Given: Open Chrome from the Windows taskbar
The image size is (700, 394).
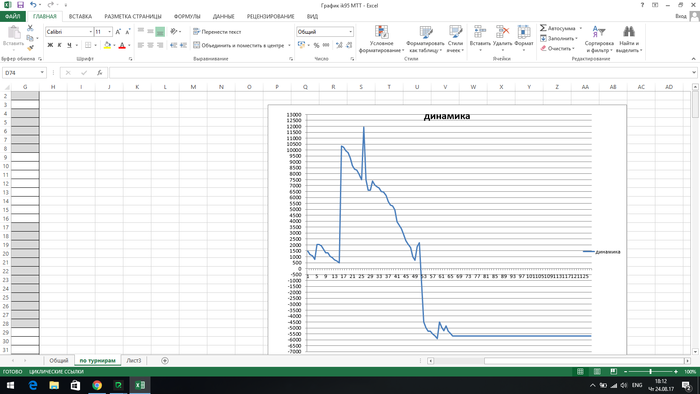Looking at the screenshot, I should click(97, 385).
